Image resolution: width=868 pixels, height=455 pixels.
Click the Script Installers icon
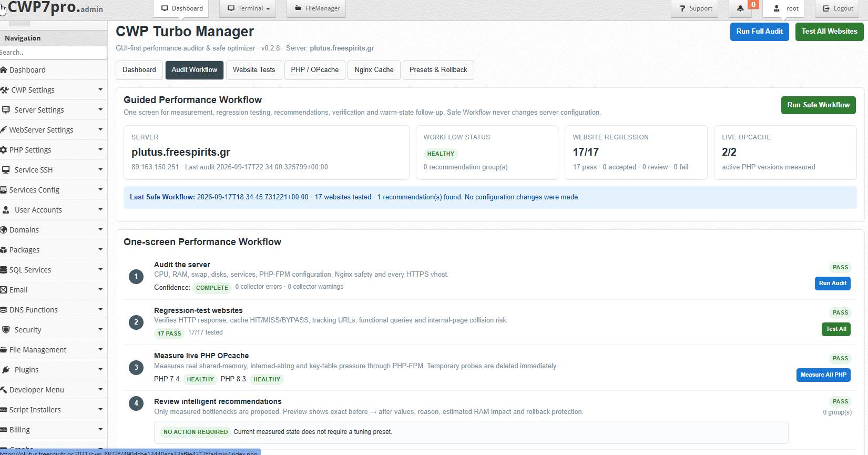point(4,410)
